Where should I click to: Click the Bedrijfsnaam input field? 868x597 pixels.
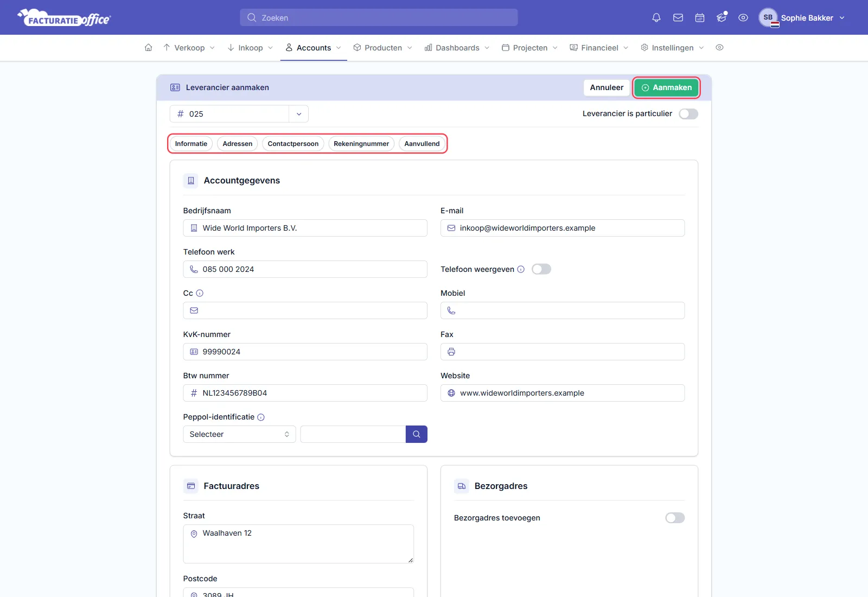pos(305,228)
